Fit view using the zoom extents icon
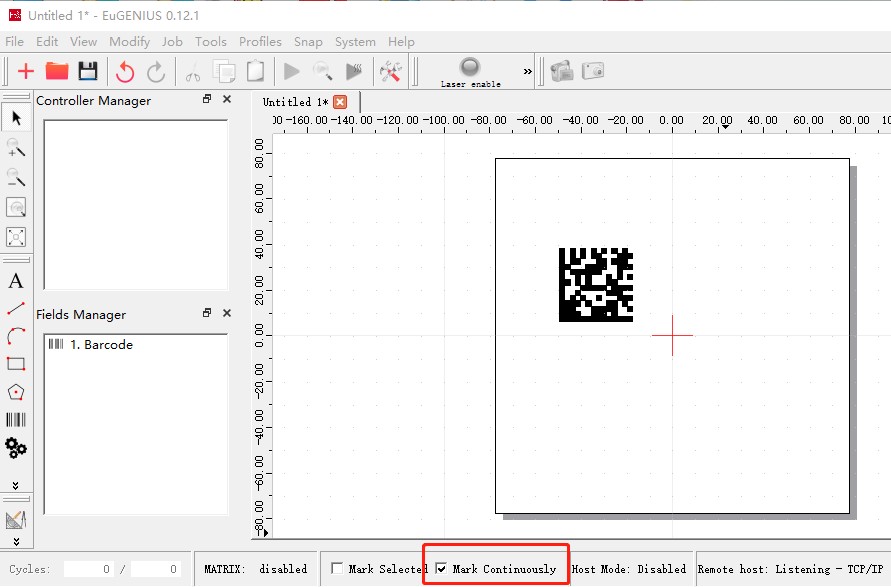 [16, 237]
